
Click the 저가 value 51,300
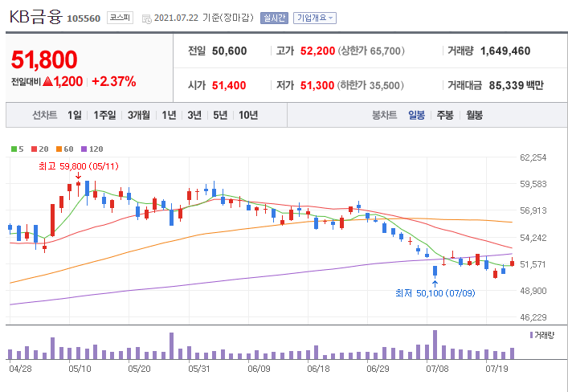pos(317,85)
